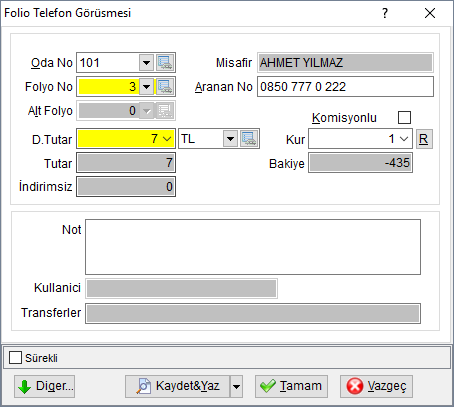This screenshot has width=454, height=407.
Task: Click the Aranan No phone number field
Action: pyautogui.click(x=345, y=87)
